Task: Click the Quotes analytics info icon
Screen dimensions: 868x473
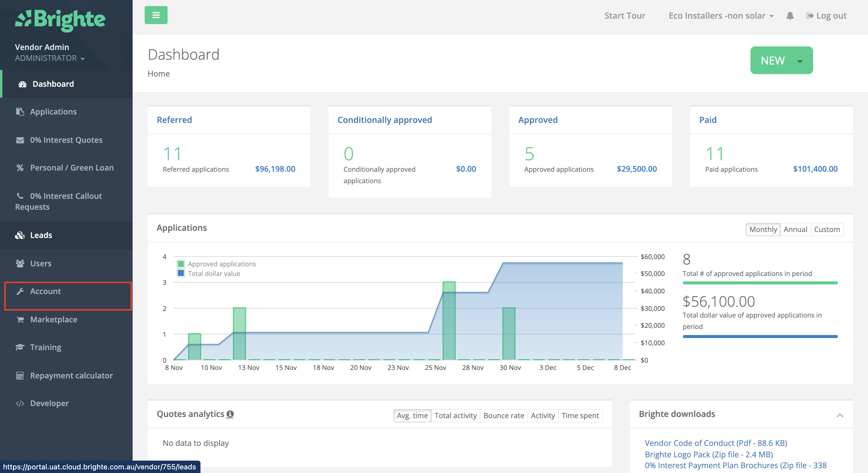Action: click(230, 414)
